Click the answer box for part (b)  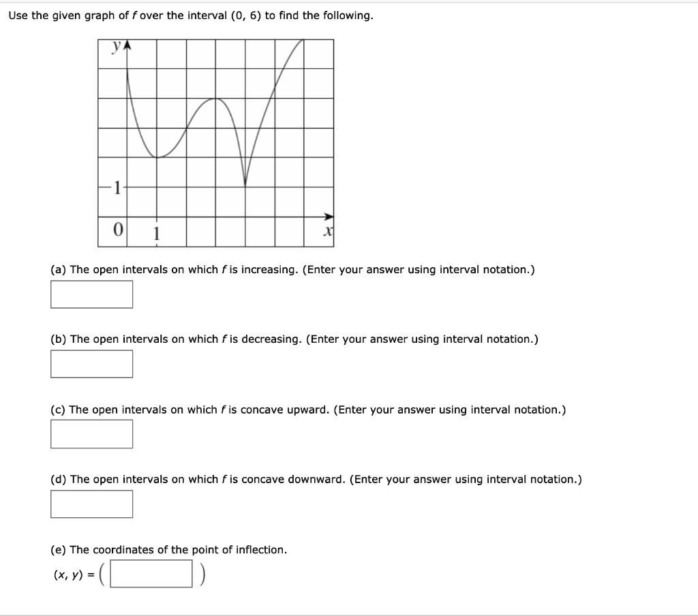pyautogui.click(x=91, y=364)
